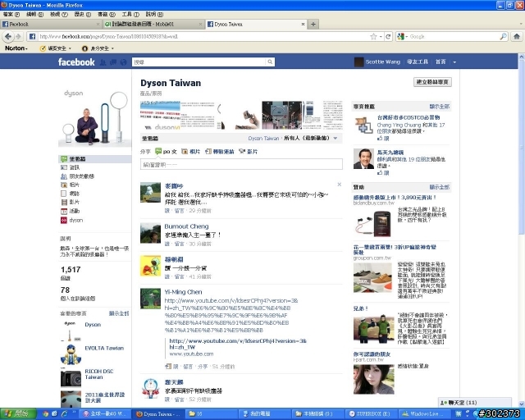Choose the link share option icon
The height and width of the screenshot is (420, 525).
pyautogui.click(x=208, y=152)
